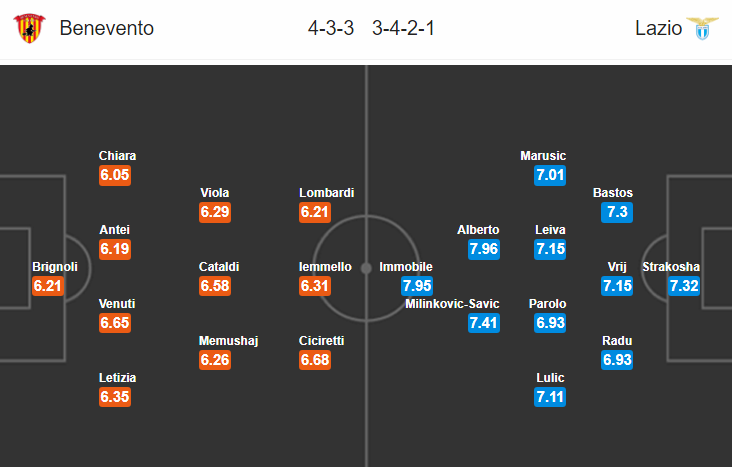Open player Cataldi's name label

(219, 267)
